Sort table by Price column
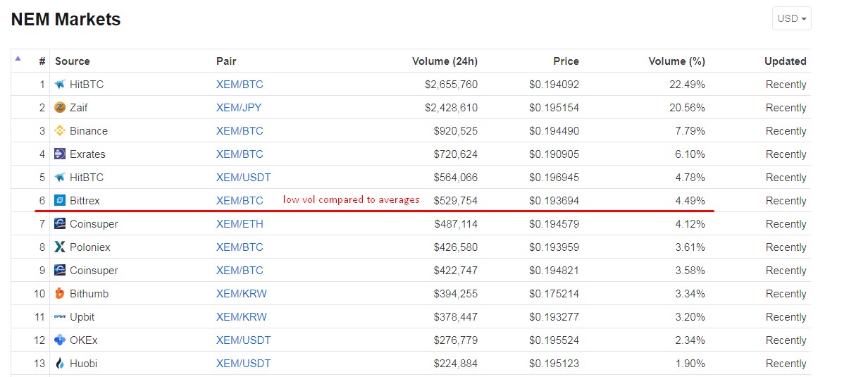868x377 pixels. pos(566,61)
